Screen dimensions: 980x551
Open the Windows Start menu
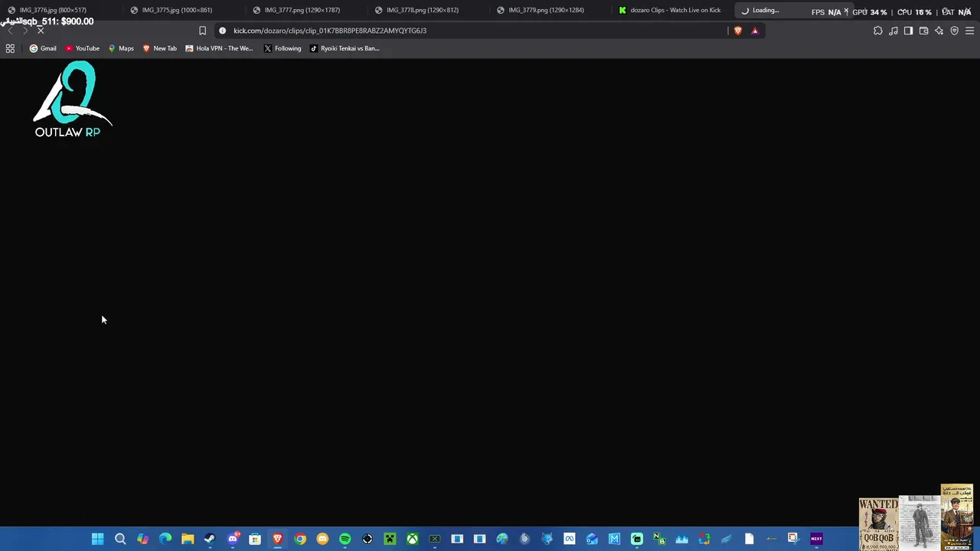tap(98, 539)
